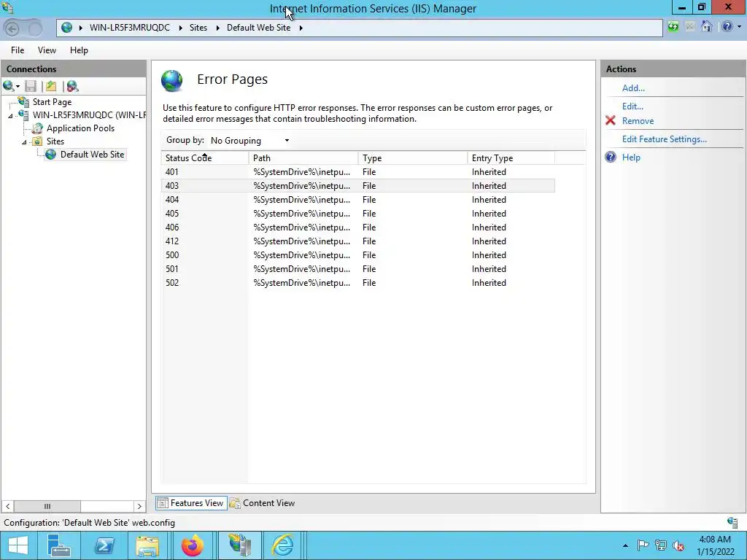
Task: Click the Error Pages globe icon
Action: [172, 80]
